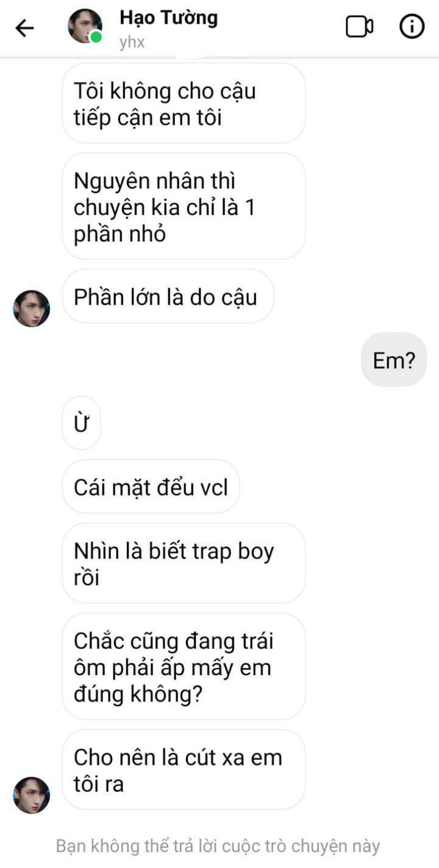Open Hạo Tường's name in the header

168,18
